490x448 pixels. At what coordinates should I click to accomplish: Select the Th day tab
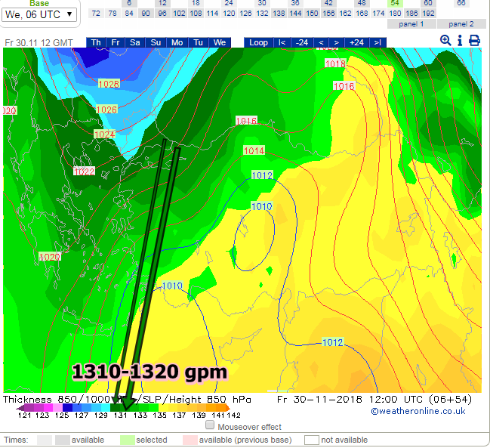coord(96,42)
